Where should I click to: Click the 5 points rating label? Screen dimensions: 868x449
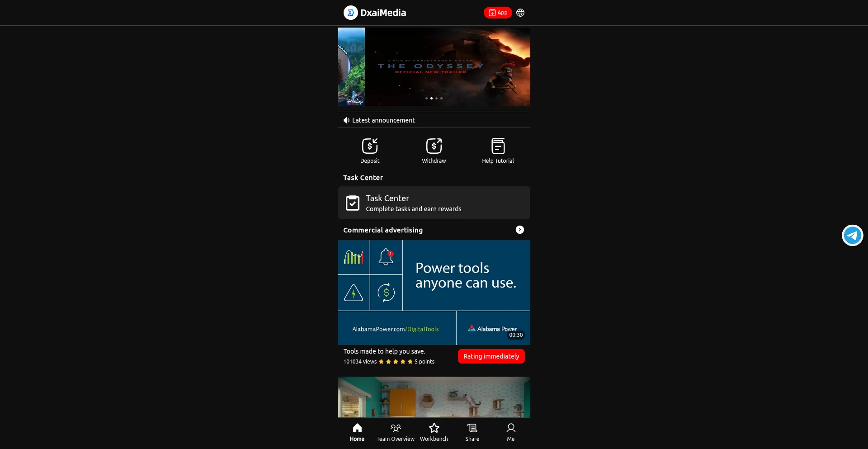pyautogui.click(x=425, y=362)
